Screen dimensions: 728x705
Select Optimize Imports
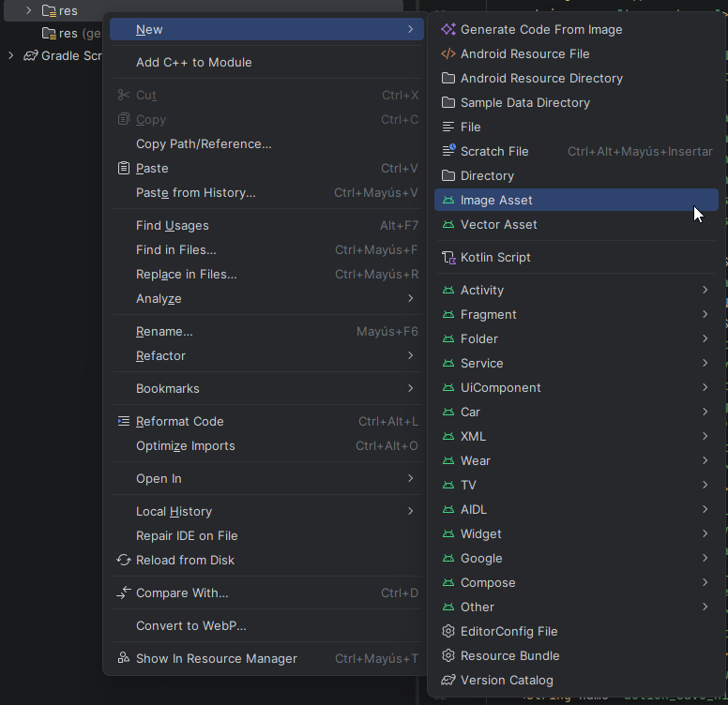point(267,445)
